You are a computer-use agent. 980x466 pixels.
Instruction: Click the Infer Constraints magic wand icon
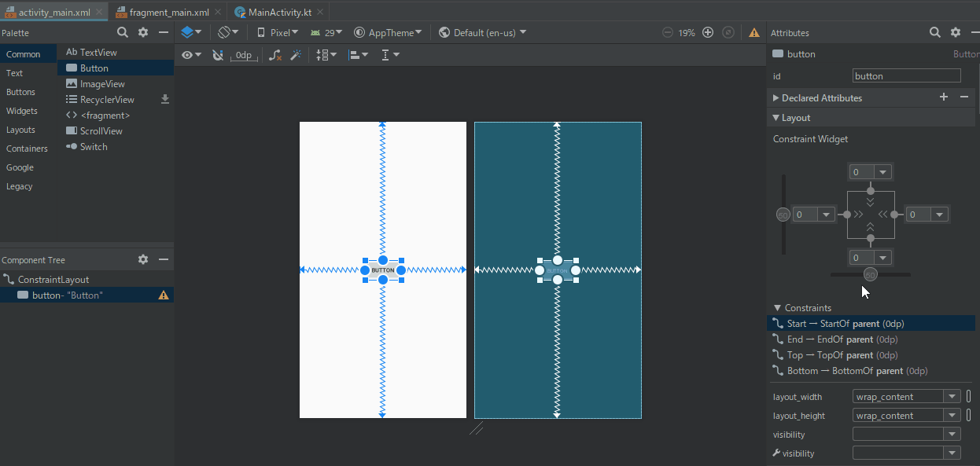pyautogui.click(x=297, y=55)
